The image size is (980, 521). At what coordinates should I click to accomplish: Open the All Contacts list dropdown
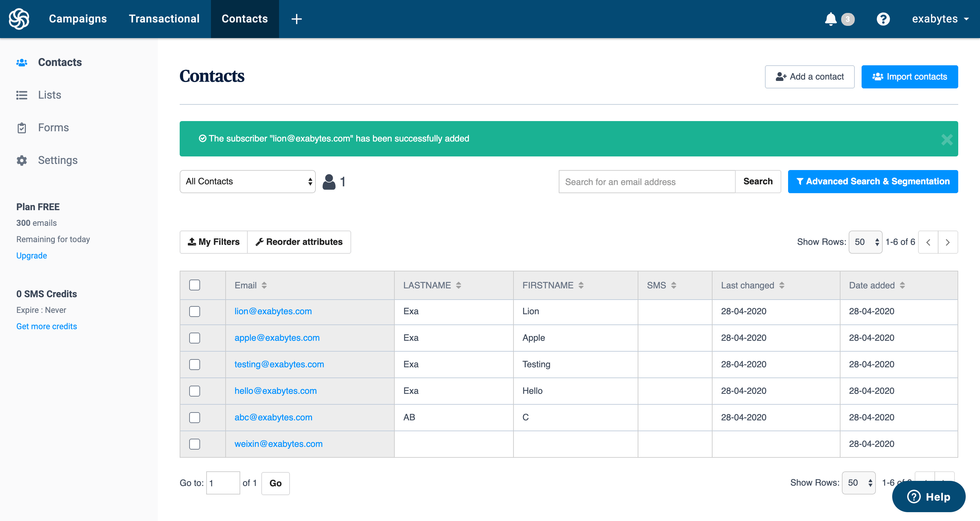click(x=247, y=181)
